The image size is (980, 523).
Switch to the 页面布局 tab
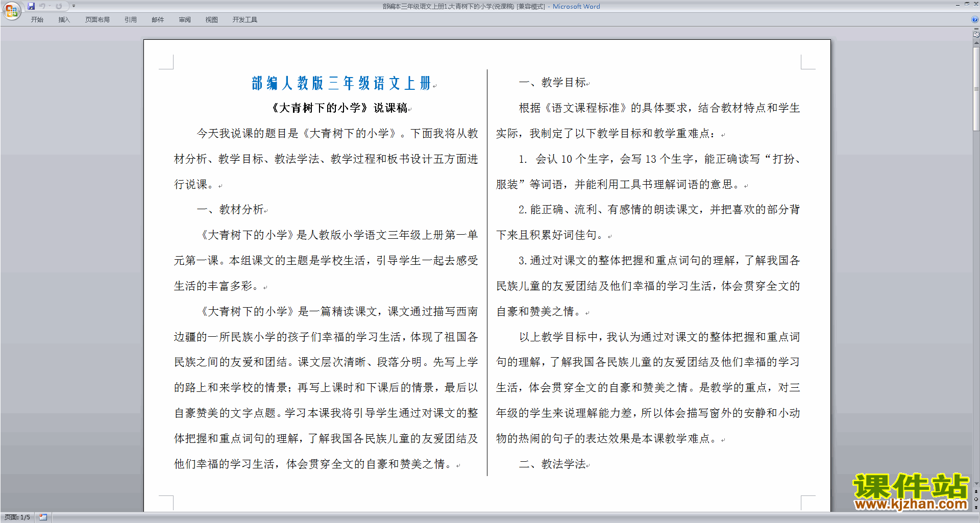(97, 20)
